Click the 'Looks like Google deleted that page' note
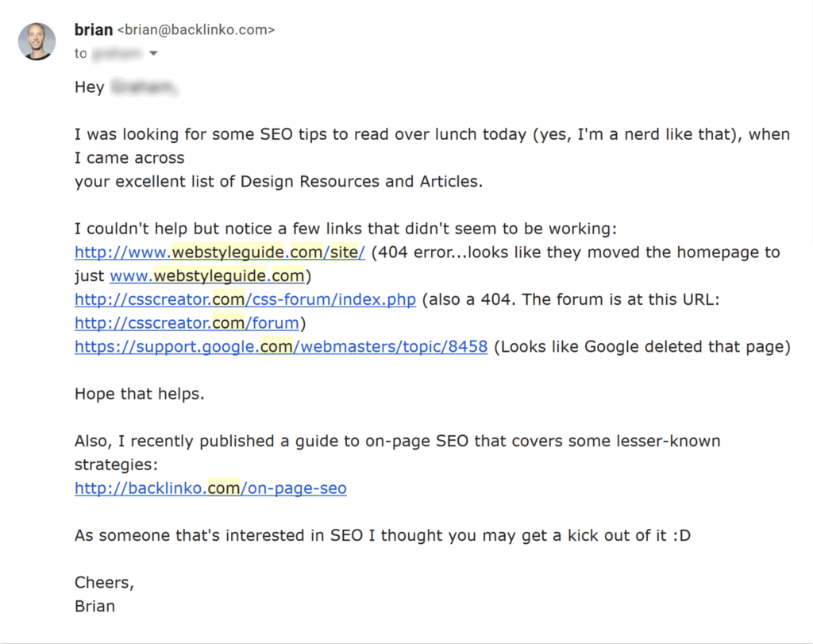 coord(642,347)
